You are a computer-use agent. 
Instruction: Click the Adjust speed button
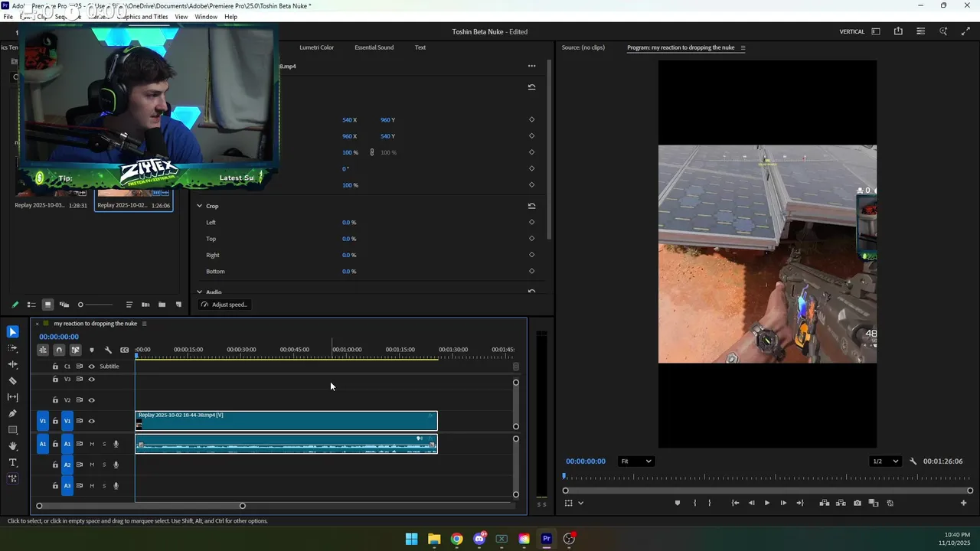point(224,305)
